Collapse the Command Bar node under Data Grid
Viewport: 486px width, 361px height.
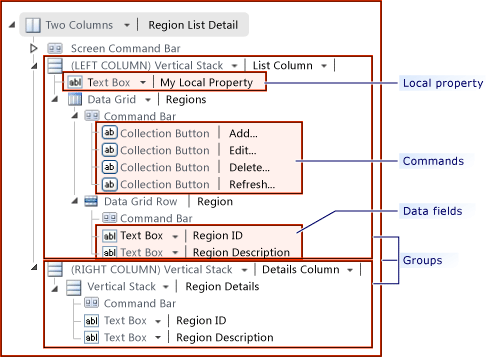click(x=75, y=116)
